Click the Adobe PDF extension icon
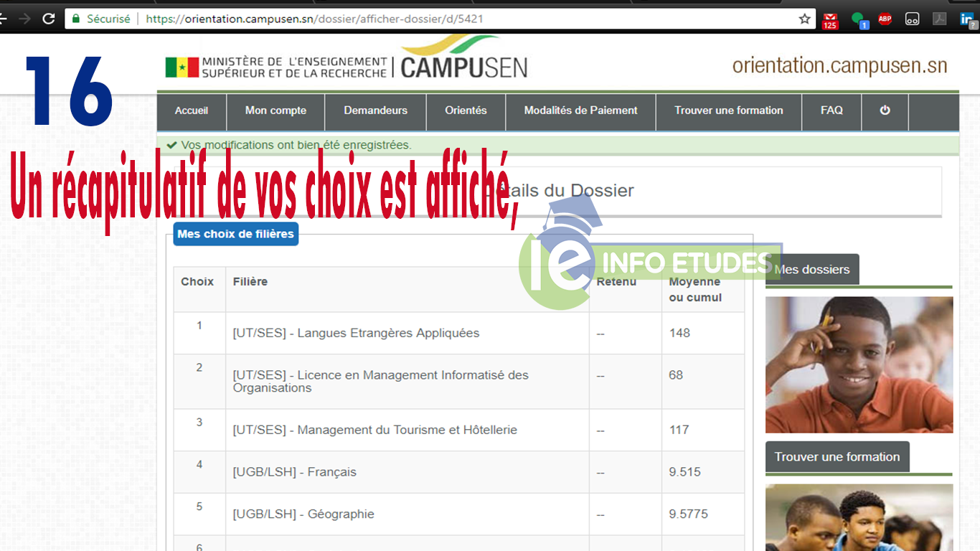The width and height of the screenshot is (980, 551). [940, 19]
